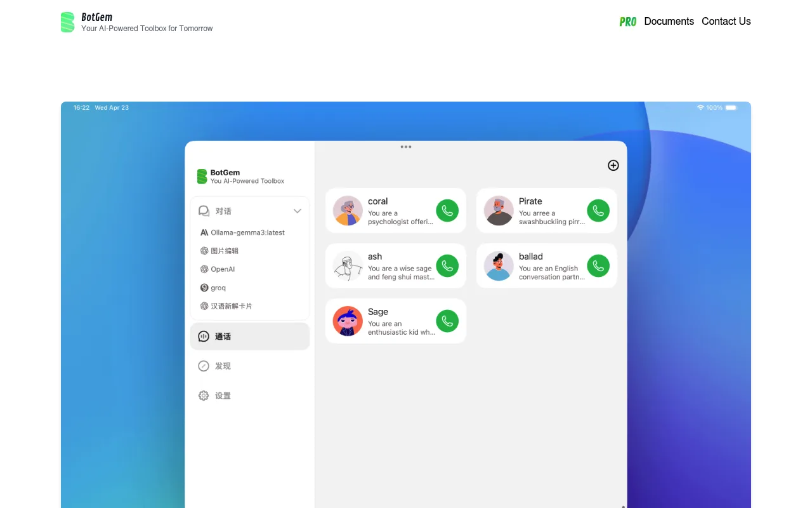
Task: Open the 发现 tab in the sidebar
Action: point(250,366)
